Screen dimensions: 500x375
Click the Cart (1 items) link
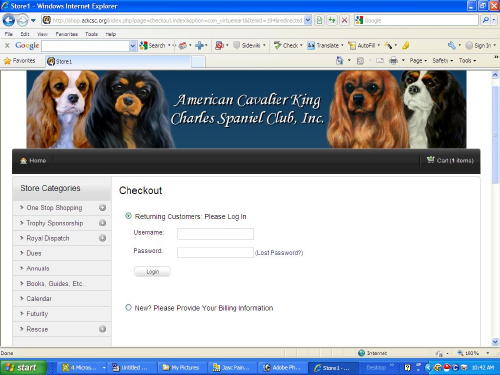[450, 160]
